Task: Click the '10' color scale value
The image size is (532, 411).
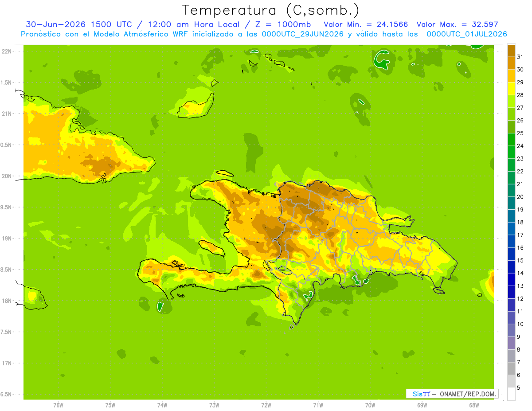Action: click(x=520, y=325)
